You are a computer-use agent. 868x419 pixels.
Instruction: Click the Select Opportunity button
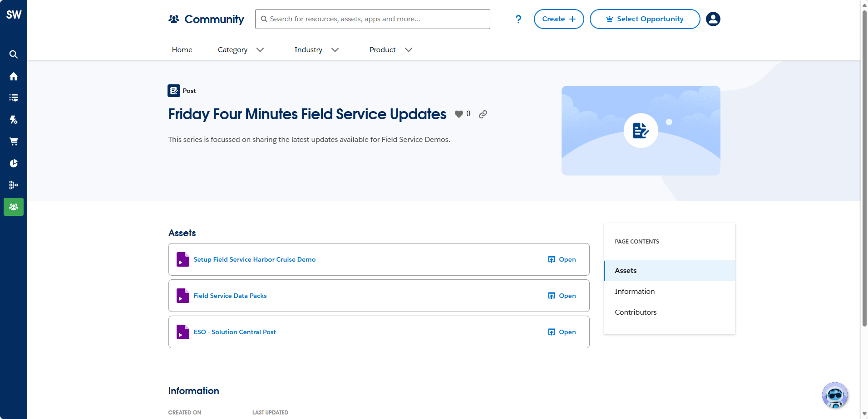(645, 19)
